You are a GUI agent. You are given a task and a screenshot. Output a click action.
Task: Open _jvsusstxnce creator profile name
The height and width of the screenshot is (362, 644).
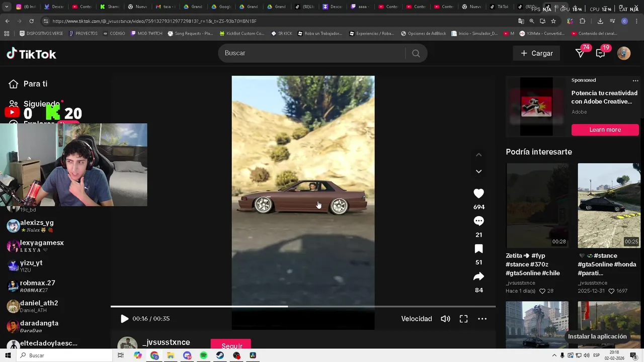(x=166, y=342)
